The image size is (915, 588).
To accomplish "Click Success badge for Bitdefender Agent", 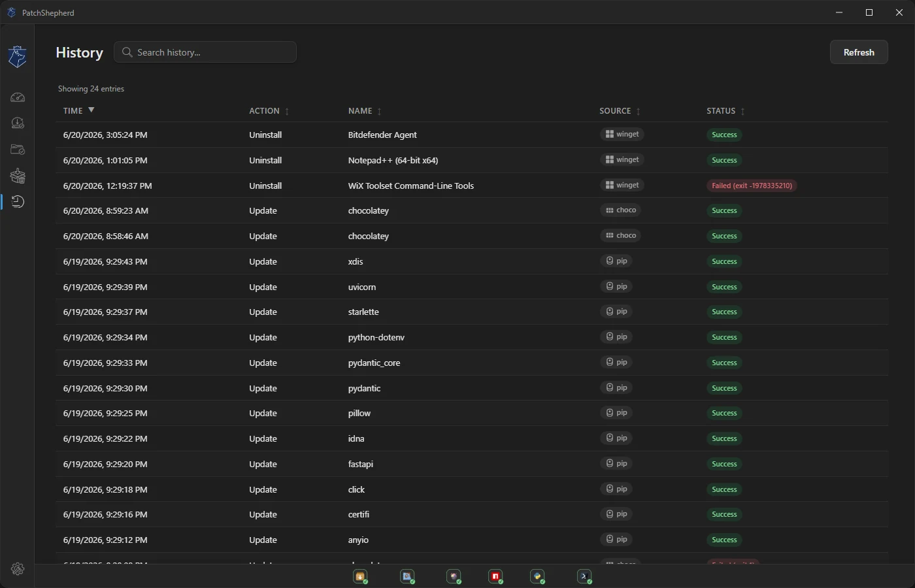I will (724, 135).
